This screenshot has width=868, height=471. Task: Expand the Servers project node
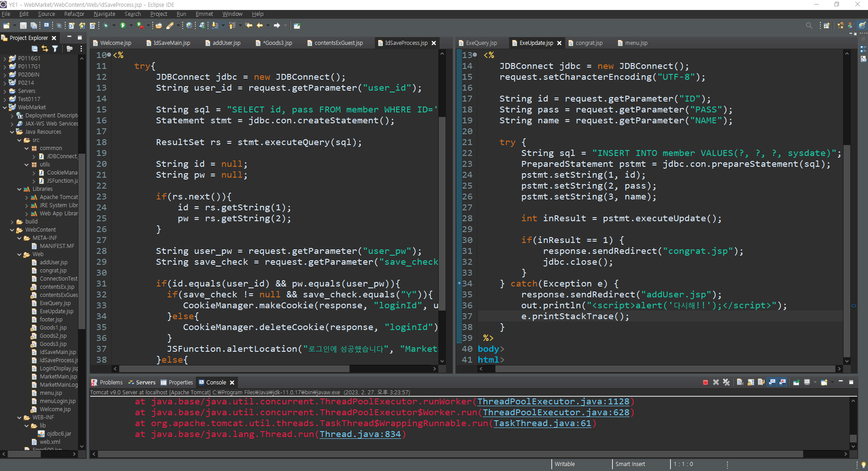coord(5,91)
